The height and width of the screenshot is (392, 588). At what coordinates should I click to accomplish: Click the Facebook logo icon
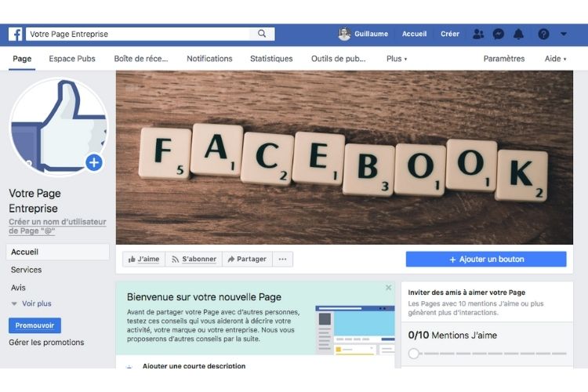click(16, 34)
